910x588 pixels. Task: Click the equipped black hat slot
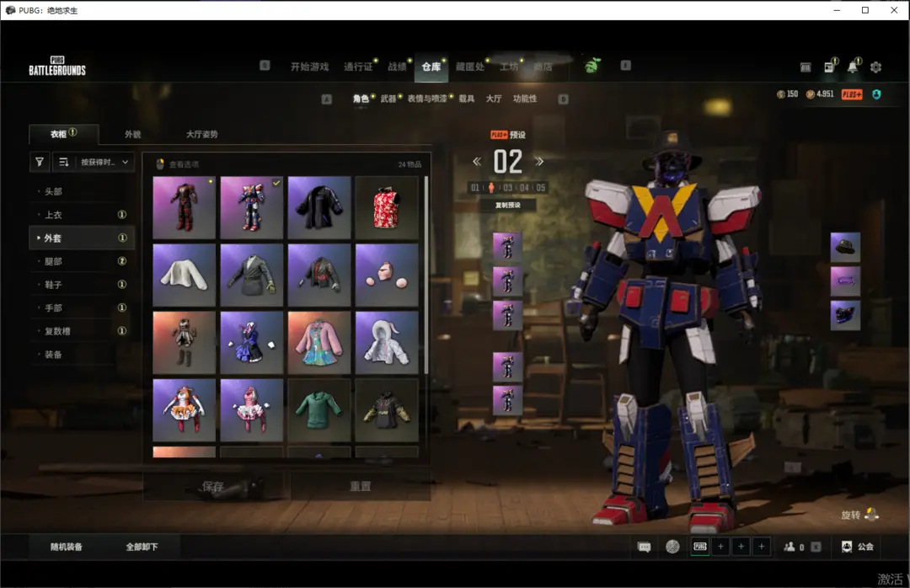(845, 248)
